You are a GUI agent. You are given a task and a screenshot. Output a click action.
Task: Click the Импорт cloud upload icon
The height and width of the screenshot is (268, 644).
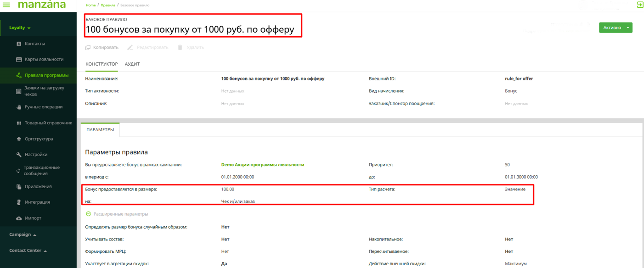pos(19,218)
